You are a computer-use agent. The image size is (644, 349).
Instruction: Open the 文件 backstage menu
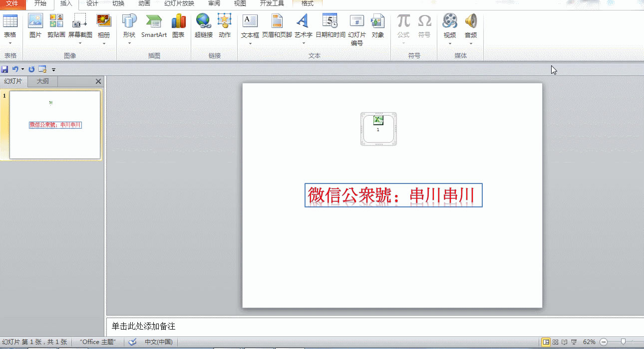[12, 4]
